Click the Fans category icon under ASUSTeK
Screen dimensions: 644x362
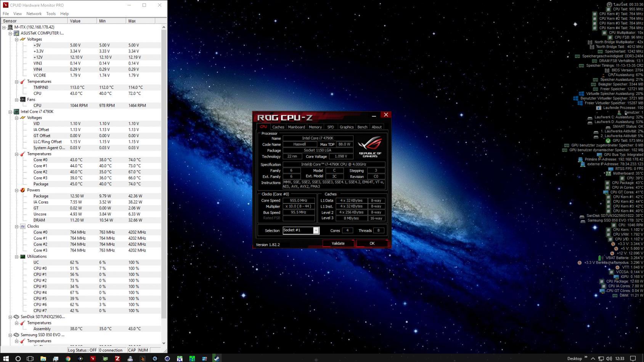pos(23,99)
